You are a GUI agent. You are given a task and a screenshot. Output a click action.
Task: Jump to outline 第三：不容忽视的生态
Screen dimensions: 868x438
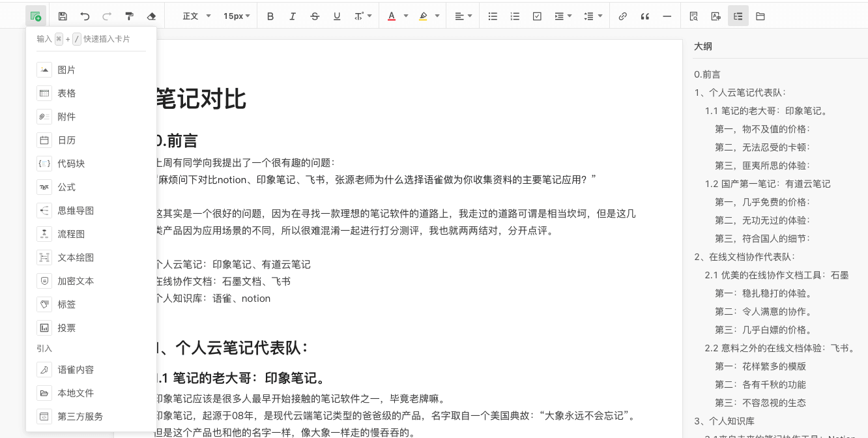pos(760,403)
